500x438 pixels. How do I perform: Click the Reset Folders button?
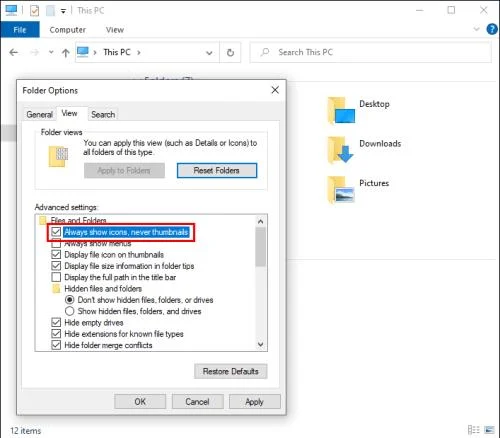point(217,170)
